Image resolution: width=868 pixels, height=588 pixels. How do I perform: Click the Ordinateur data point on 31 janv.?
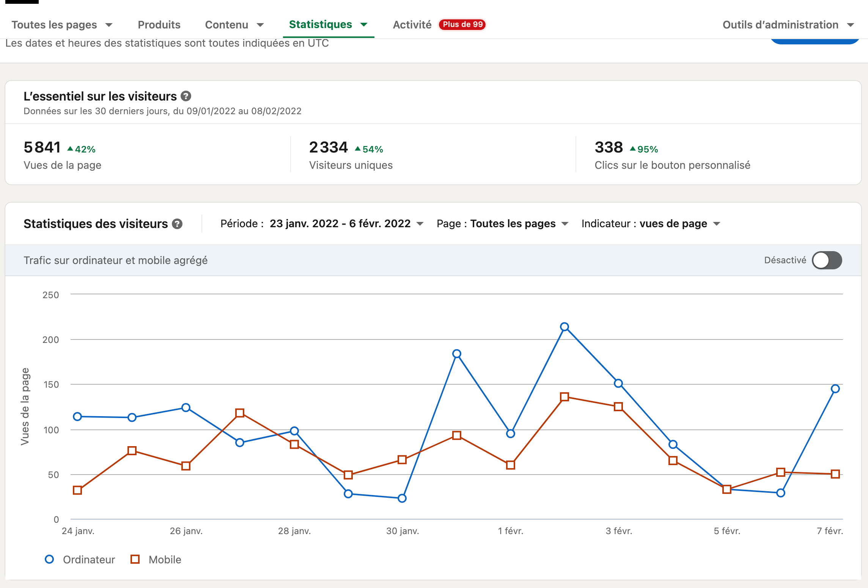(x=457, y=354)
